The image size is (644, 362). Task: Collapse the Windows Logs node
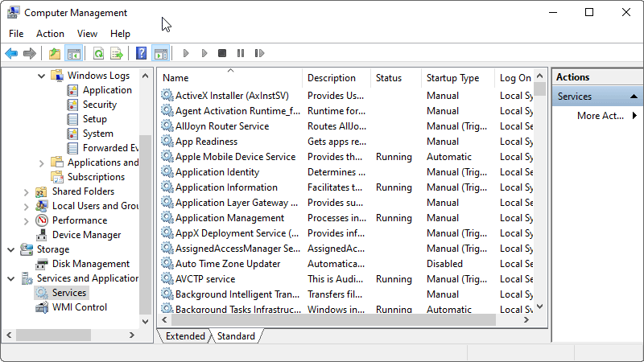coord(41,76)
